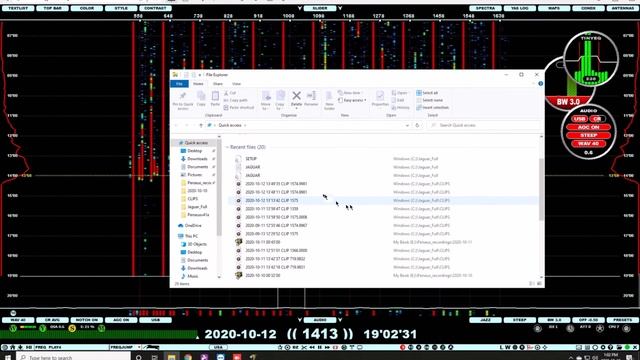
Task: Open the New item dropdown
Action: [349, 93]
